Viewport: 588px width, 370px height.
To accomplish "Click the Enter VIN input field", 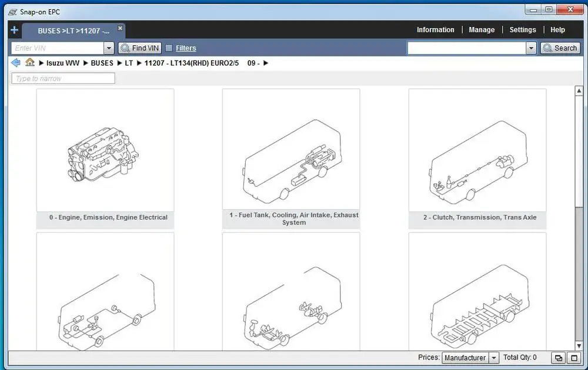I will pyautogui.click(x=58, y=48).
